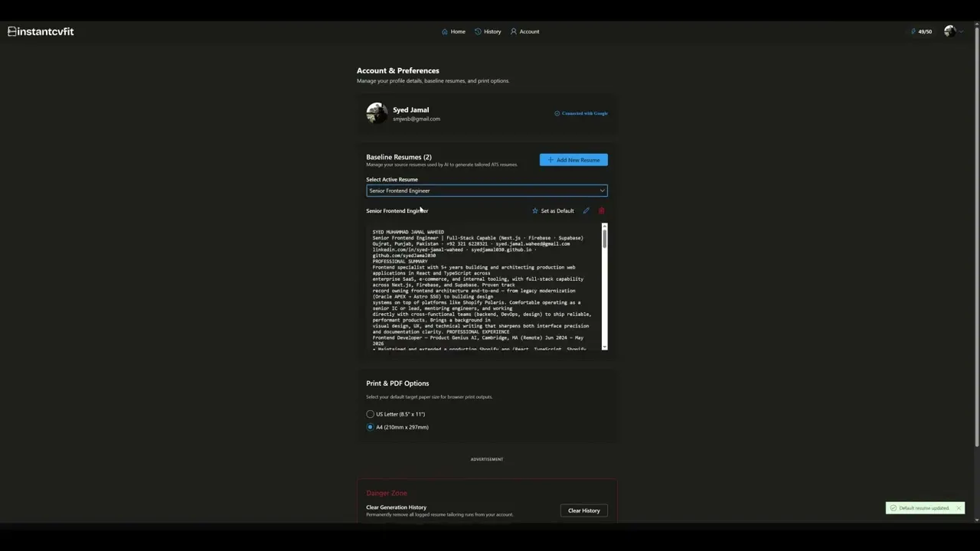This screenshot has width=980, height=551.
Task: Open the Home navigation tab
Action: coord(453,31)
